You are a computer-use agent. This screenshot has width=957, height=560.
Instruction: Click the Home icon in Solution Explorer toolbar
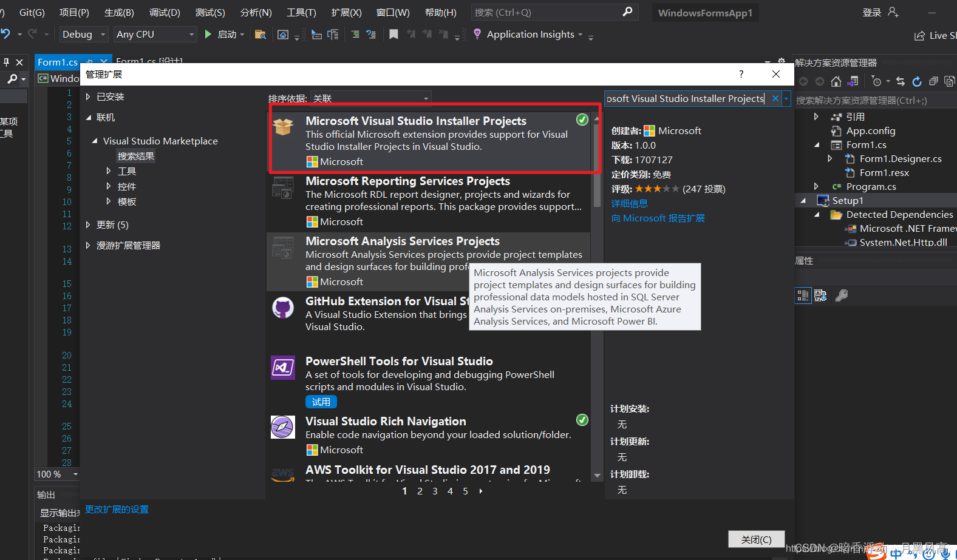coord(836,81)
